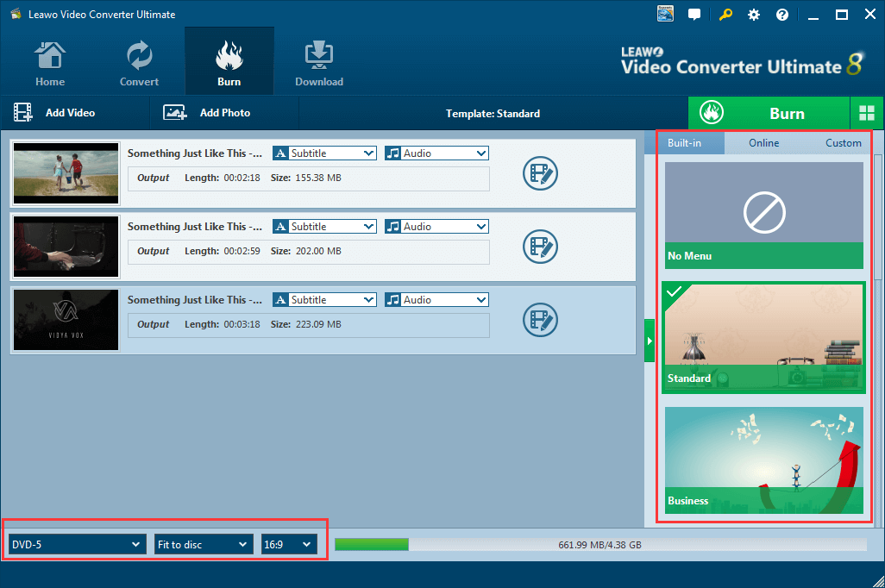Viewport: 885px width, 588px height.
Task: Select the Burn module tab
Action: click(x=229, y=62)
